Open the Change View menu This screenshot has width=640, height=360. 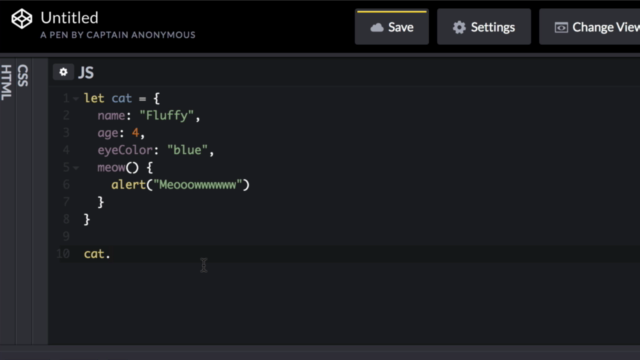pos(590,27)
